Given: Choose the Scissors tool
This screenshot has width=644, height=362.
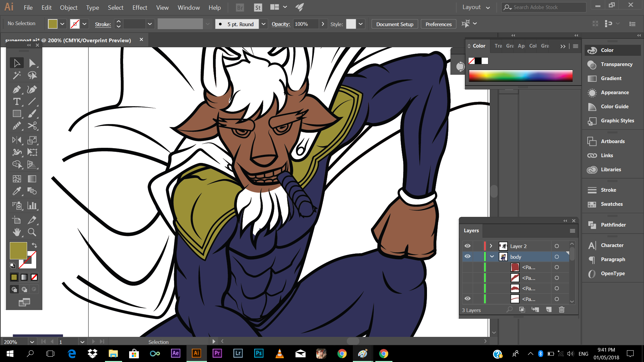Looking at the screenshot, I should (x=32, y=126).
